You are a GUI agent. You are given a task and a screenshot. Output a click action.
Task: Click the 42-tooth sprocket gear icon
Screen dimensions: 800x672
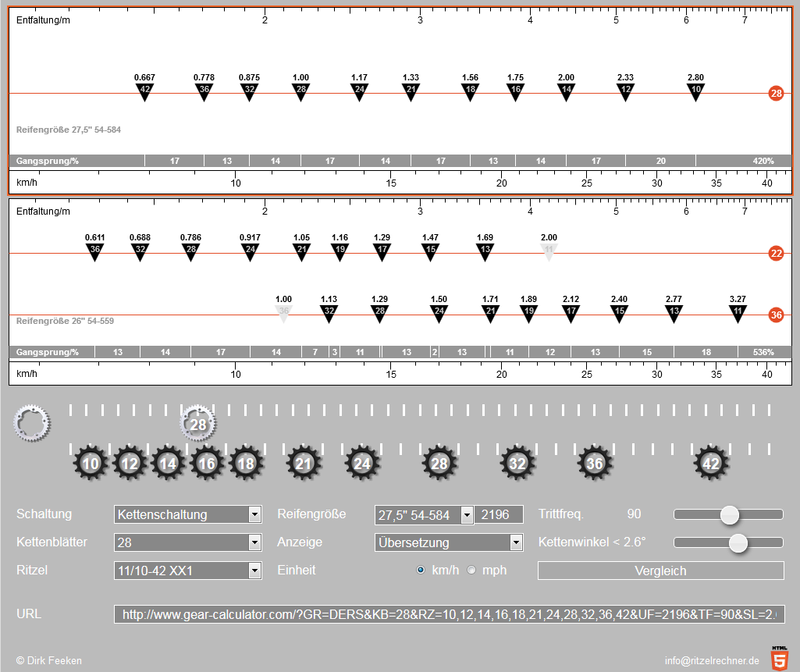711,464
